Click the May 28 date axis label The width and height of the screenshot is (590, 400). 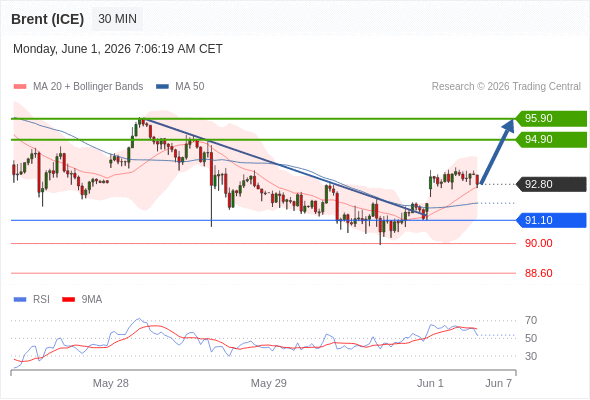pyautogui.click(x=111, y=383)
